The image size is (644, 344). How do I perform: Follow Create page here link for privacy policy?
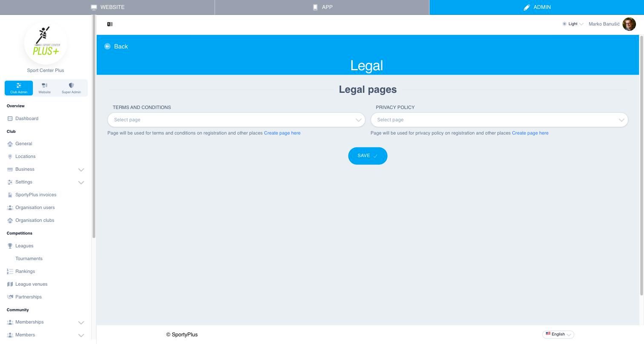click(530, 133)
